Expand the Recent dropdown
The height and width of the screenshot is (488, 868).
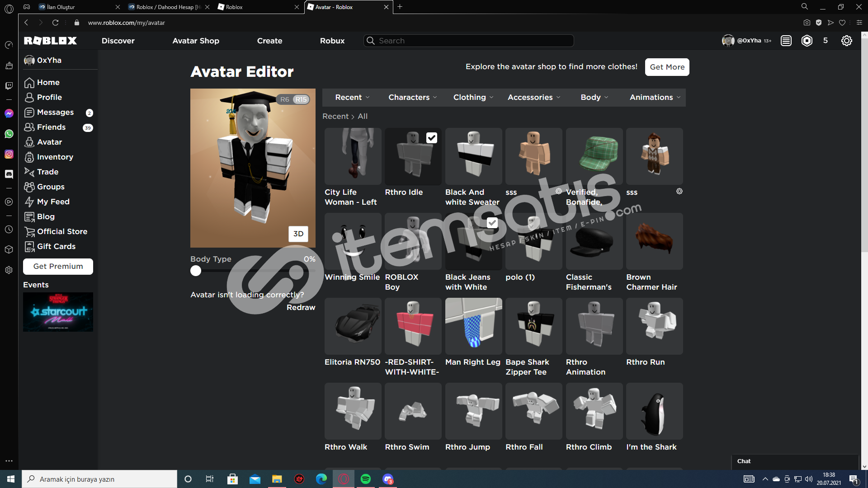coord(352,97)
